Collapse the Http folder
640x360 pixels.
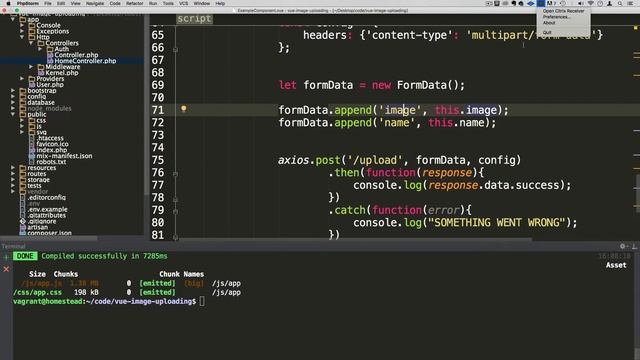(x=22, y=37)
